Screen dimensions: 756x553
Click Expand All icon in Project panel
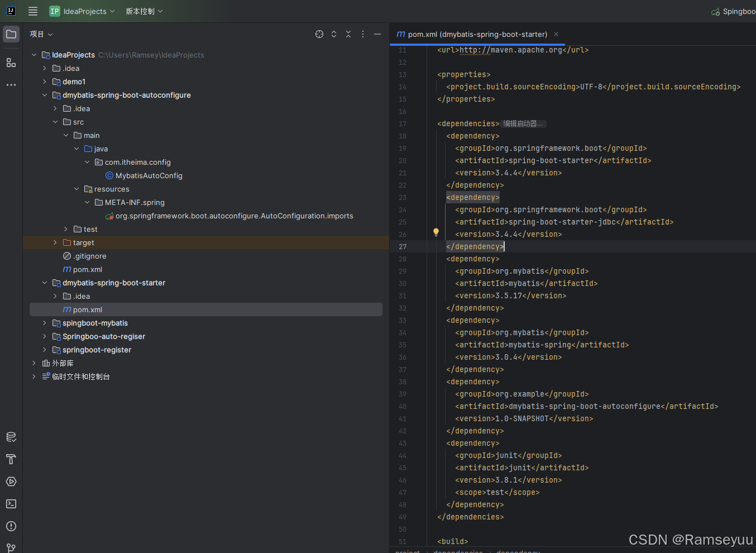tap(334, 34)
